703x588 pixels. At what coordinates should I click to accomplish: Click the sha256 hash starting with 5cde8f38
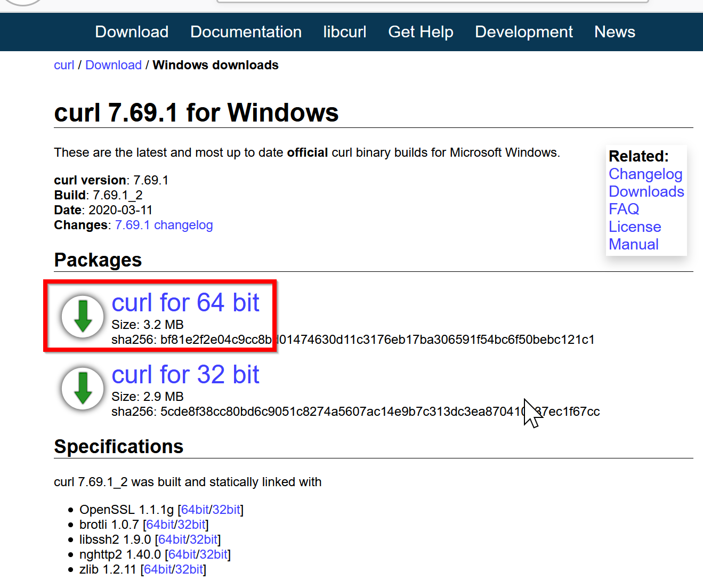point(380,412)
